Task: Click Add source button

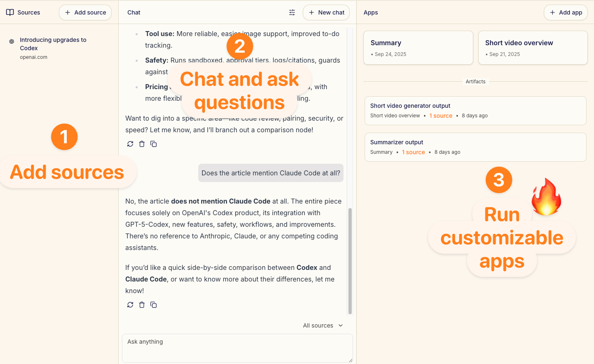Action: (x=85, y=12)
